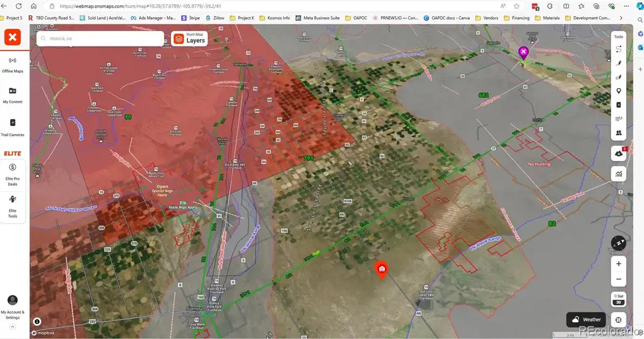Open Financing bookmark folder
Screen dimensions: 644x339
[x=517, y=18]
